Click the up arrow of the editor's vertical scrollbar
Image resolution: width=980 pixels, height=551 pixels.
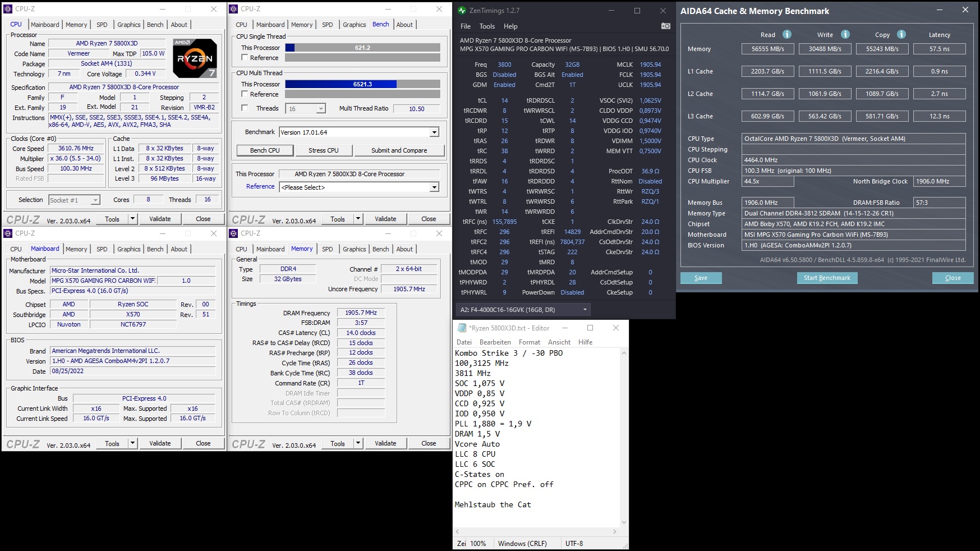tap(624, 352)
